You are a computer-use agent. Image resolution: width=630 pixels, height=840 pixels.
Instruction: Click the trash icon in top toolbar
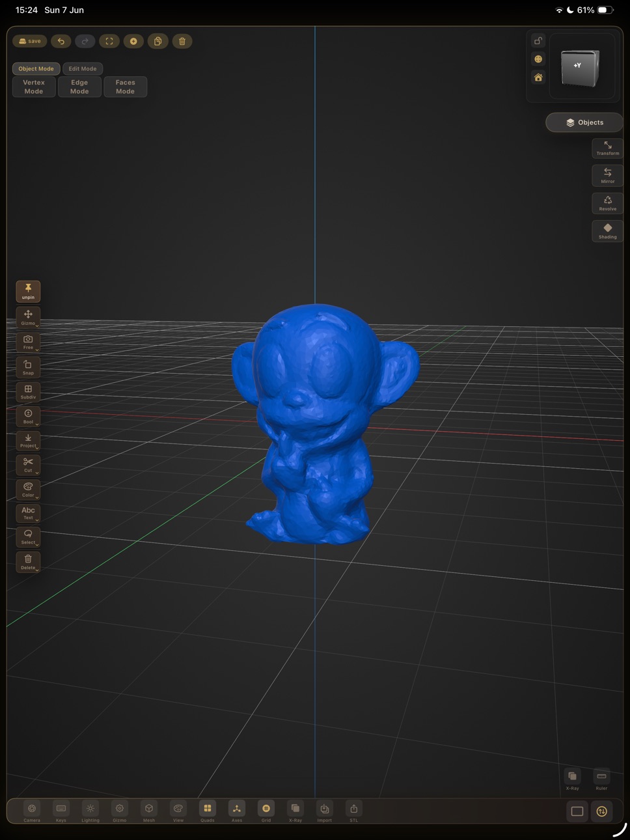182,41
